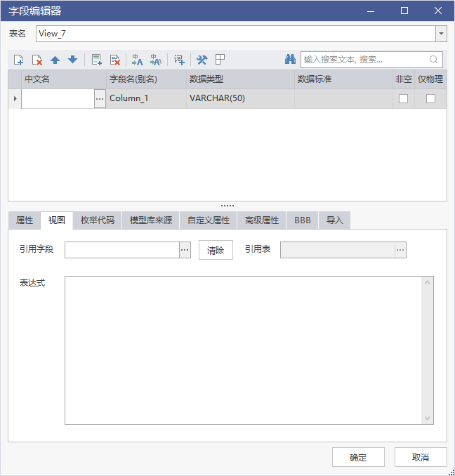Toggle the 非空 checkbox for Column_1
Viewport: 455px width, 476px height.
click(x=404, y=99)
